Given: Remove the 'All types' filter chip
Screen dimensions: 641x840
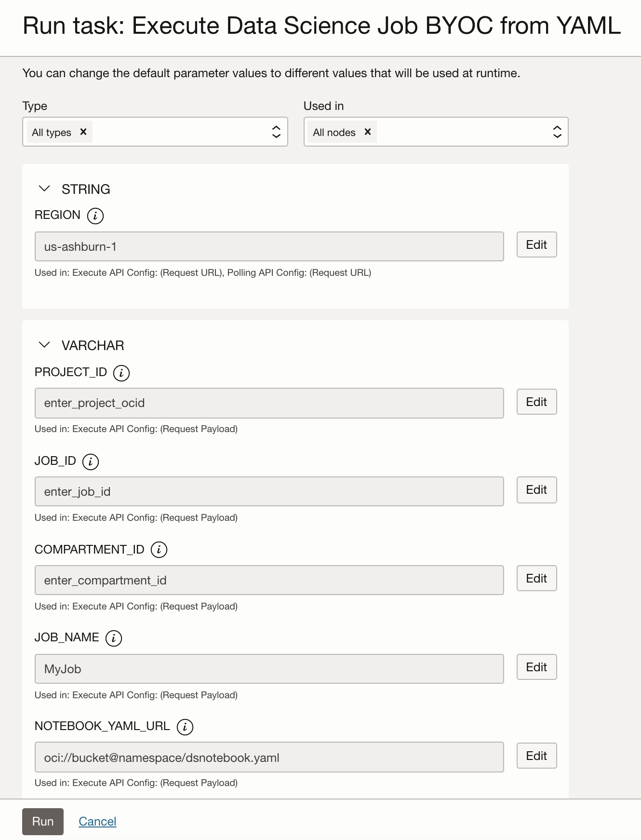Looking at the screenshot, I should coord(83,132).
